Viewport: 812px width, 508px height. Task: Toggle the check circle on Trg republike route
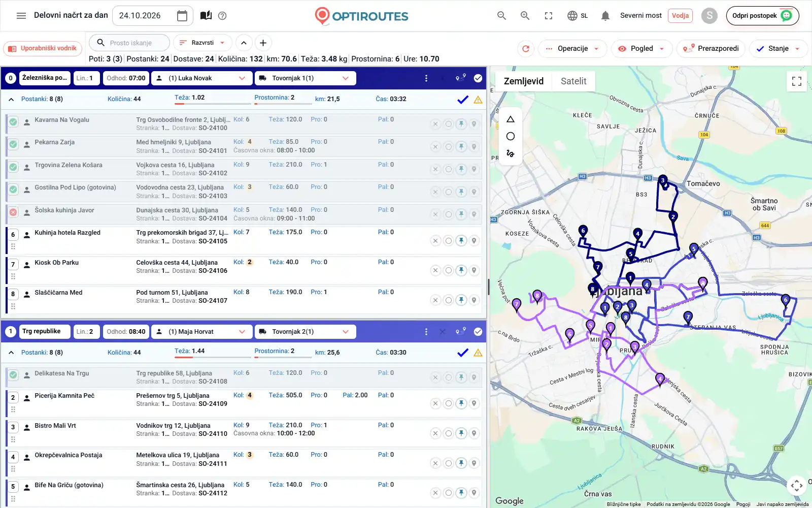[x=478, y=332]
